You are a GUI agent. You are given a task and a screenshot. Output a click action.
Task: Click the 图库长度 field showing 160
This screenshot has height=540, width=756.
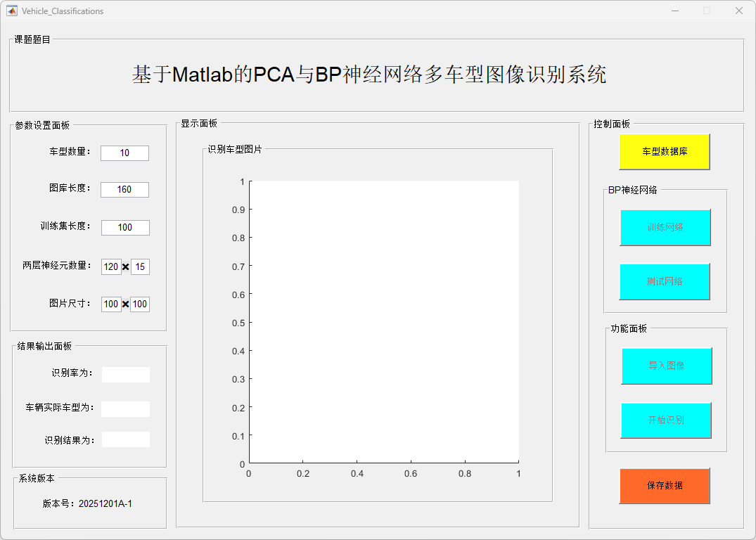point(124,190)
